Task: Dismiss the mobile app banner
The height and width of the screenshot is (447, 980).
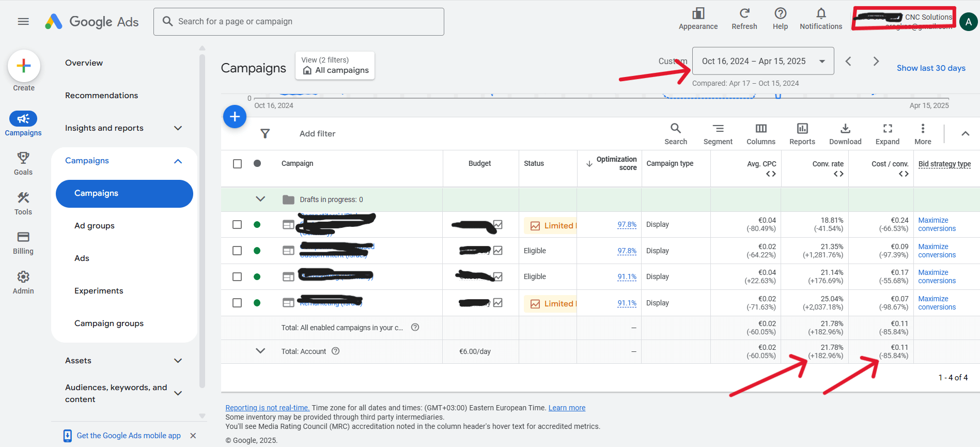Action: click(x=193, y=436)
